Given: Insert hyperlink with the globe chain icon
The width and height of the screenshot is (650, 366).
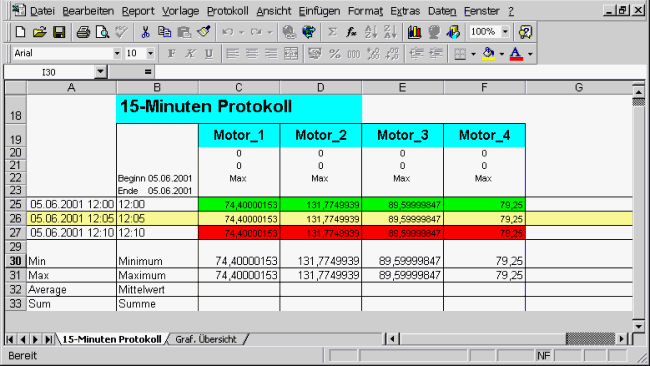Looking at the screenshot, I should (x=289, y=32).
